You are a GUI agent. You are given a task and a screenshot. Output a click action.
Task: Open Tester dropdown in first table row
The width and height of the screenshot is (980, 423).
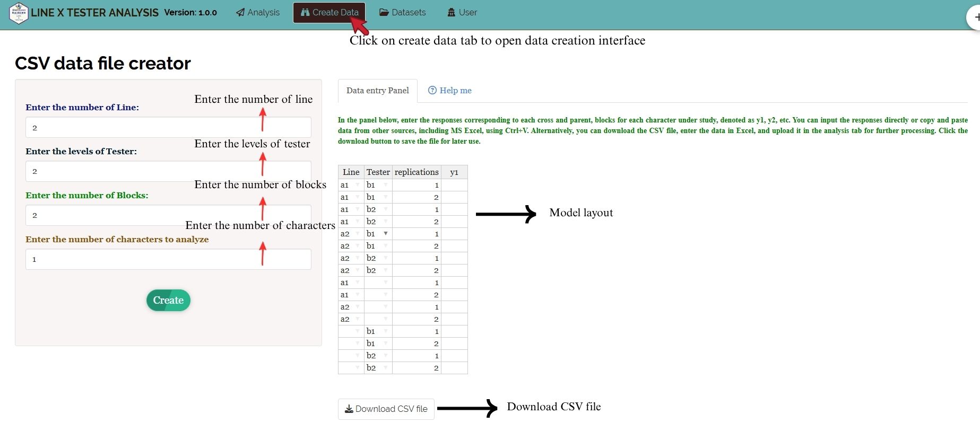click(x=386, y=185)
